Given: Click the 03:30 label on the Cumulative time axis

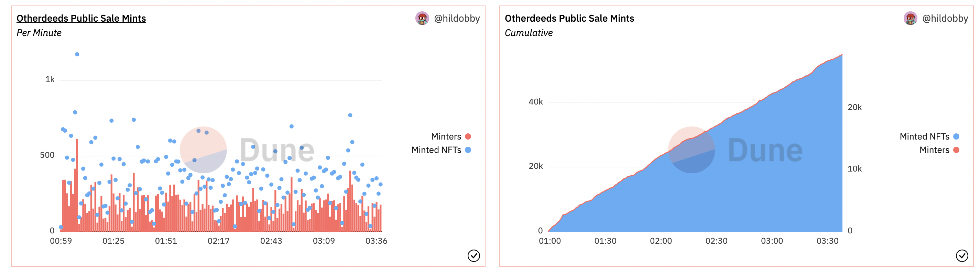Looking at the screenshot, I should (827, 241).
